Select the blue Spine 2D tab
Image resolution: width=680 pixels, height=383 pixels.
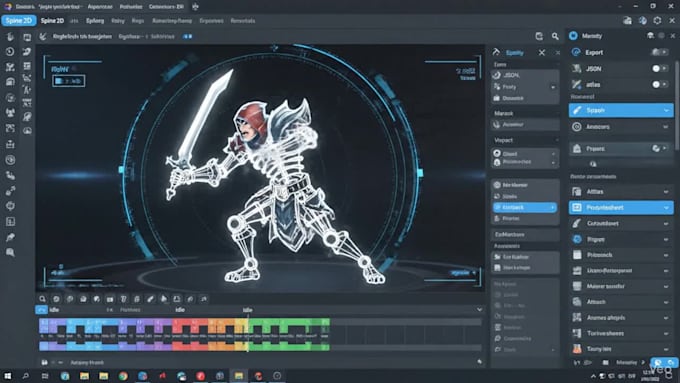(x=19, y=20)
